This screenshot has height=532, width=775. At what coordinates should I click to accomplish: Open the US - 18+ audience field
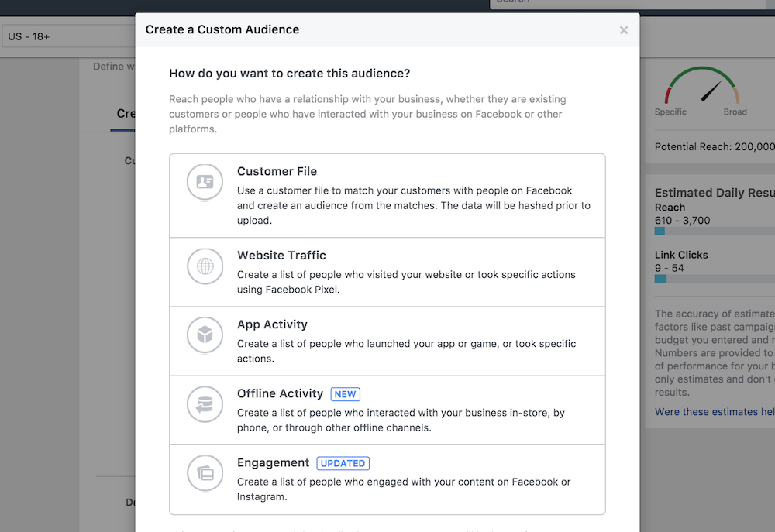pyautogui.click(x=70, y=36)
